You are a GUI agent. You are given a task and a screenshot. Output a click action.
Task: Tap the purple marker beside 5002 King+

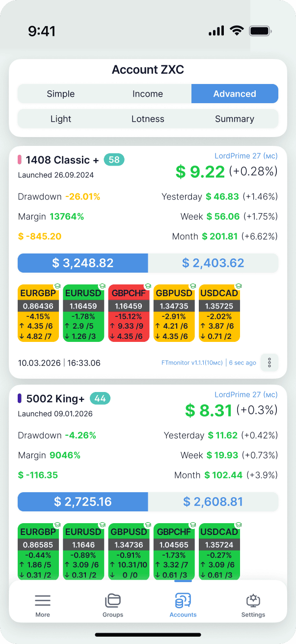20,398
